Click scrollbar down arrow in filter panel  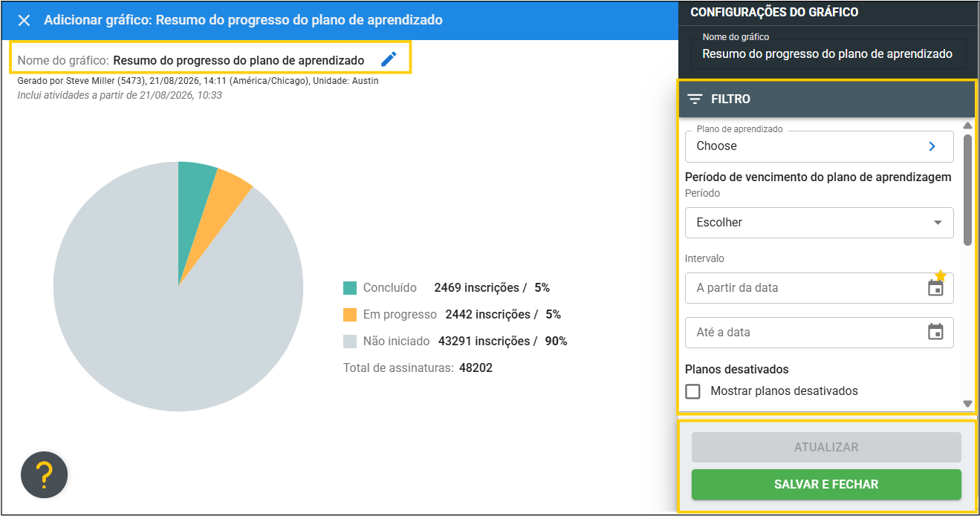[x=967, y=404]
